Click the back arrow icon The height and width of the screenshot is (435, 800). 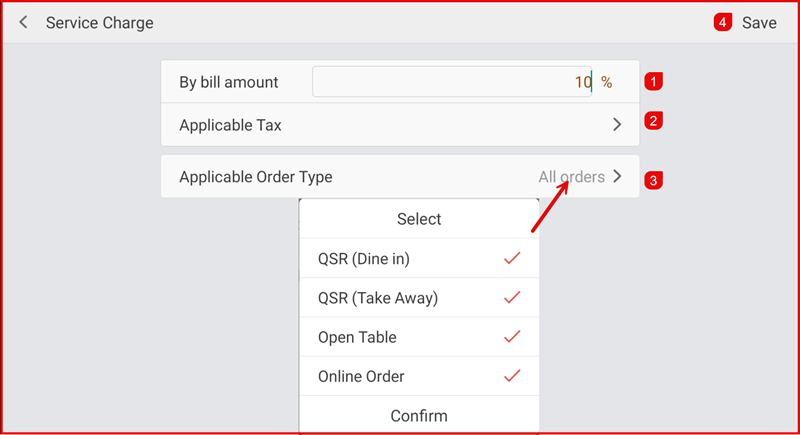[x=24, y=22]
